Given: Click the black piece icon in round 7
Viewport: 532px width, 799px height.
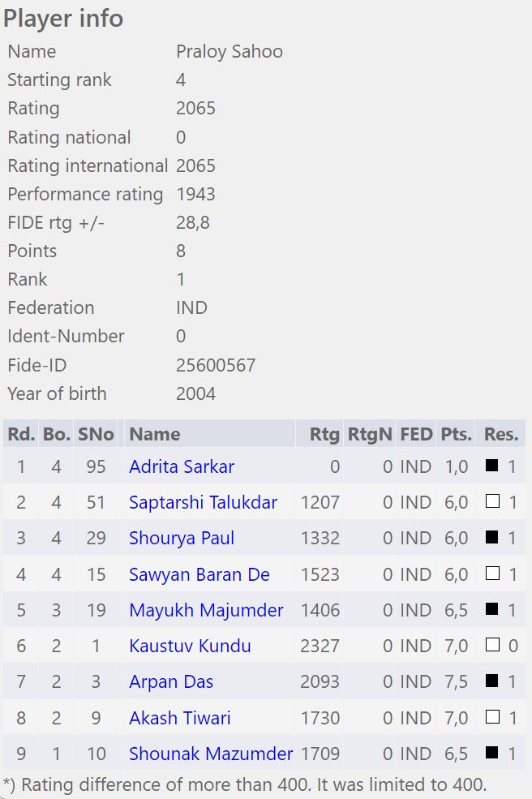Looking at the screenshot, I should (x=492, y=681).
